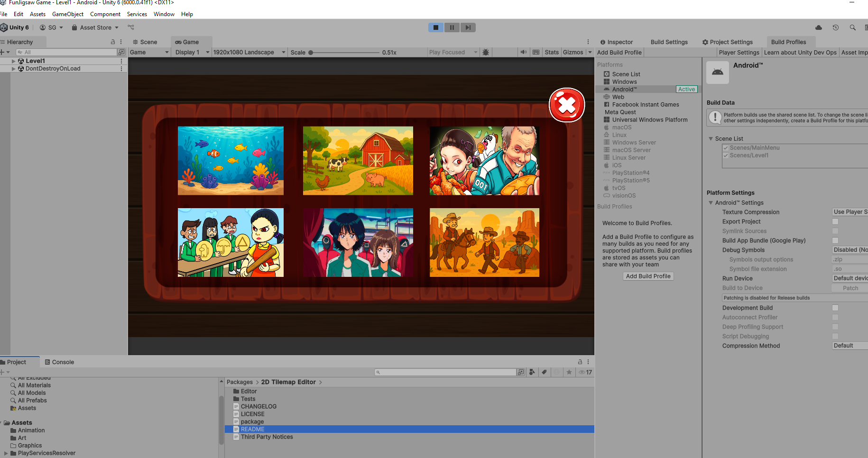The height and width of the screenshot is (458, 868).
Task: Open the favorites star filter in Project toolbar
Action: (569, 372)
